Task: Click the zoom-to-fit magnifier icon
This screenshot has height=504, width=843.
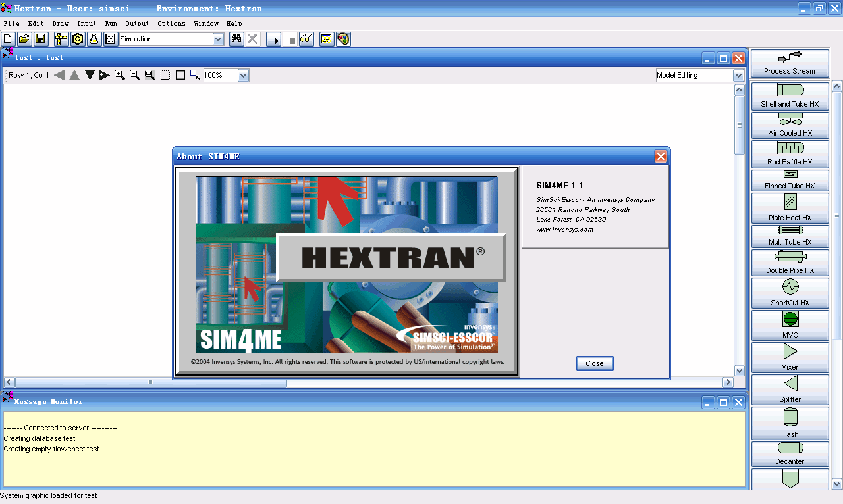Action: pos(150,75)
